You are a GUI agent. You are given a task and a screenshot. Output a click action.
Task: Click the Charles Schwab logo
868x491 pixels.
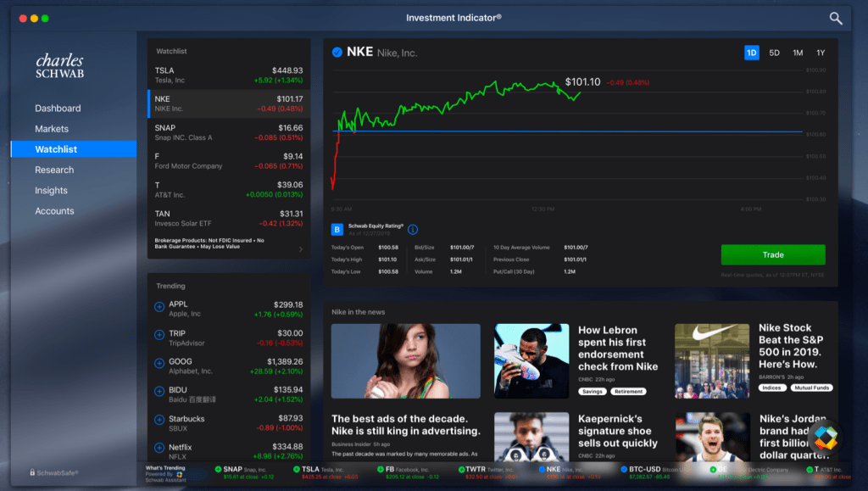(60, 65)
